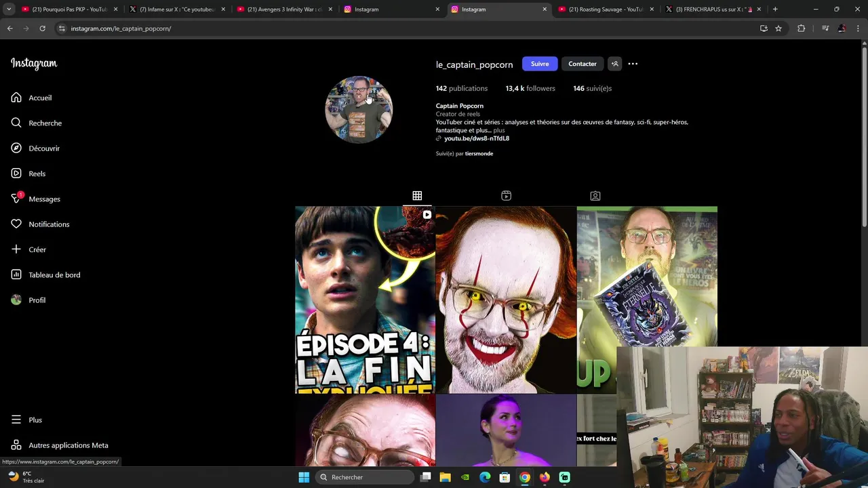Click the Instagram logo wordmark
Viewport: 868px width, 488px height.
click(34, 64)
